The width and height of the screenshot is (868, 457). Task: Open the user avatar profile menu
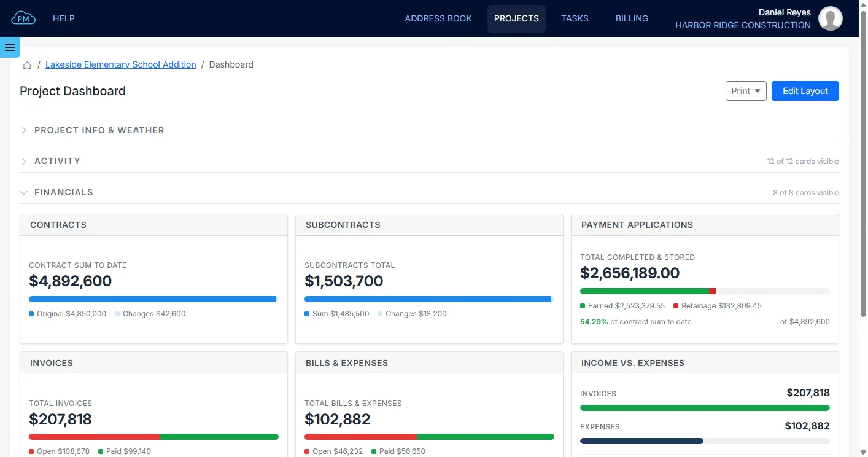point(831,18)
